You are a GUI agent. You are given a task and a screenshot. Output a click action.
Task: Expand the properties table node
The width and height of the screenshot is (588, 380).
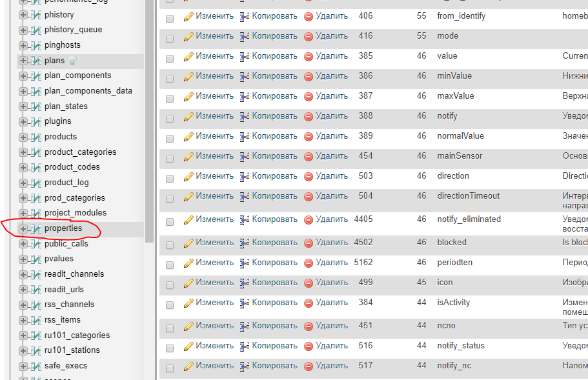point(23,228)
